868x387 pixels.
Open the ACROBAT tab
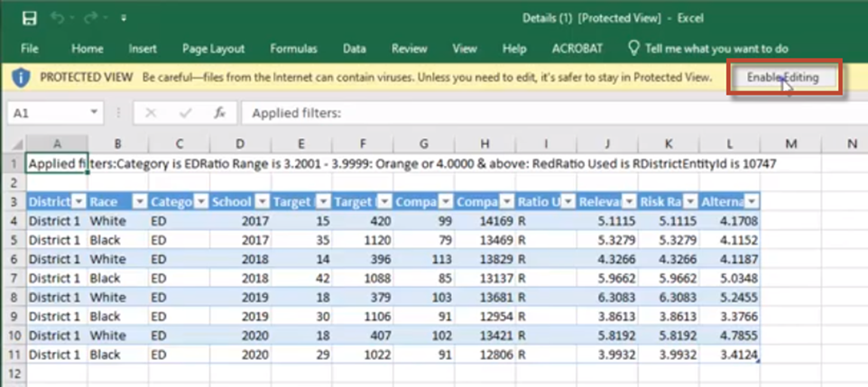[577, 49]
